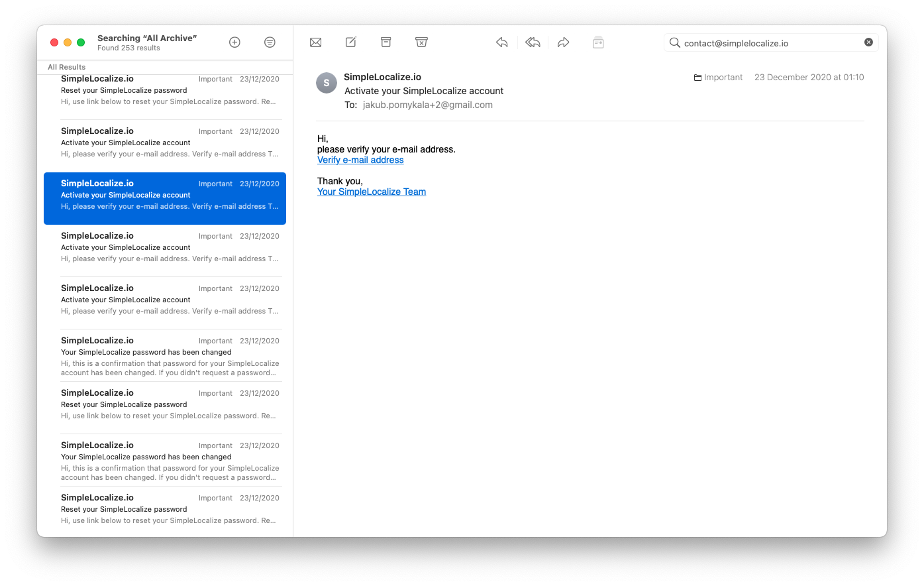Maximize the Mail window
Screen dimensions: 924x586
81,42
